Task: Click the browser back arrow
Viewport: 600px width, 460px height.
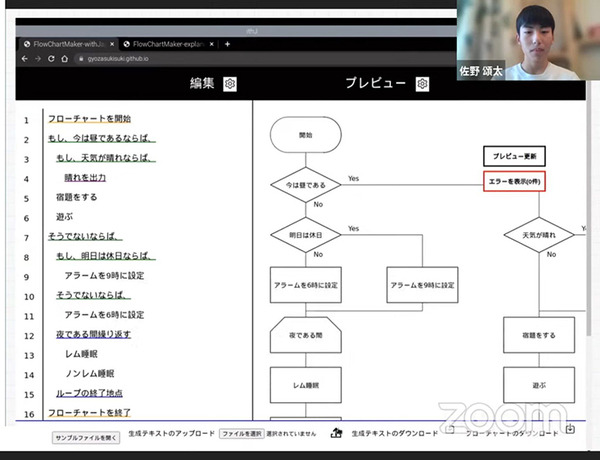Action: [x=24, y=59]
